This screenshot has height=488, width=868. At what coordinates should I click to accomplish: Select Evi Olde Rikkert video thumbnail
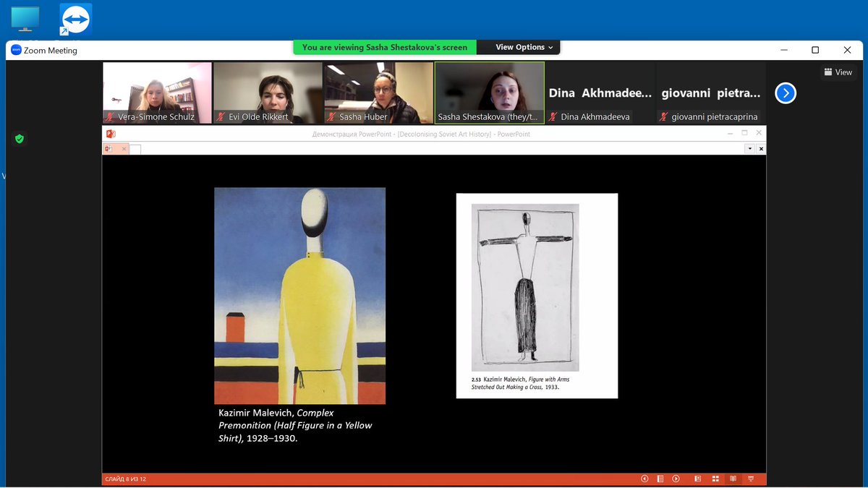[268, 93]
